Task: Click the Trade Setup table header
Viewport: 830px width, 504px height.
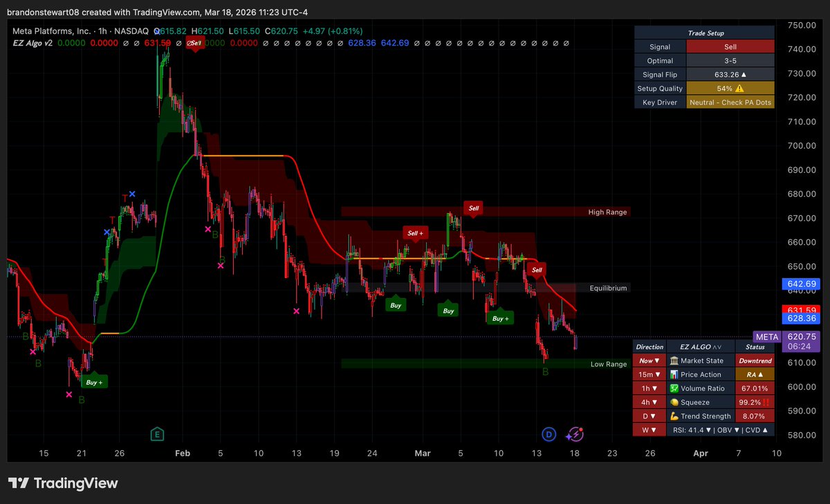Action: [x=704, y=33]
